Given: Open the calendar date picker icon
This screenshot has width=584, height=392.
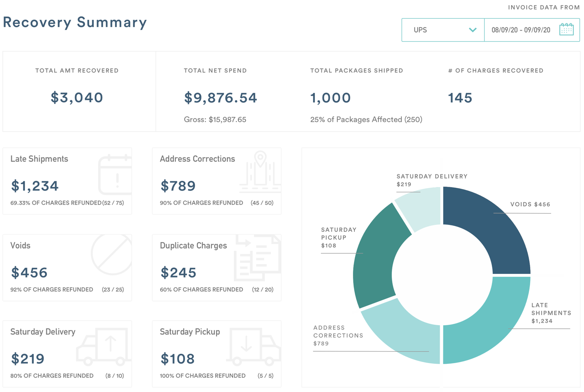Looking at the screenshot, I should click(566, 29).
